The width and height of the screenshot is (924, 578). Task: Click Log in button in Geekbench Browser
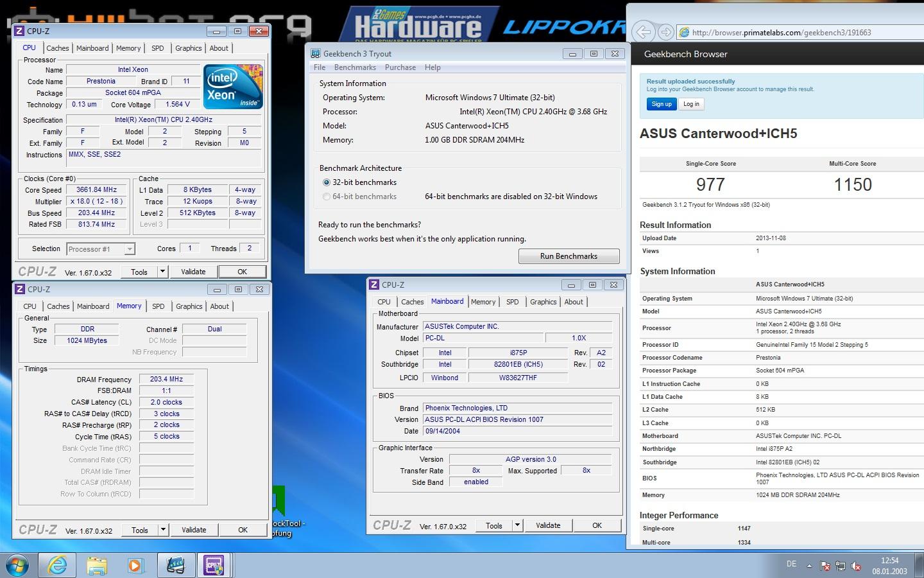coord(691,104)
